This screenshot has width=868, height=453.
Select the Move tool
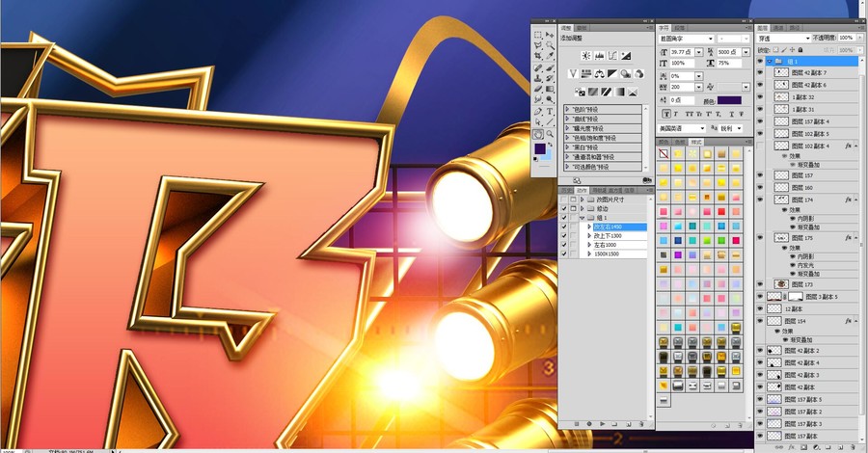coord(550,35)
